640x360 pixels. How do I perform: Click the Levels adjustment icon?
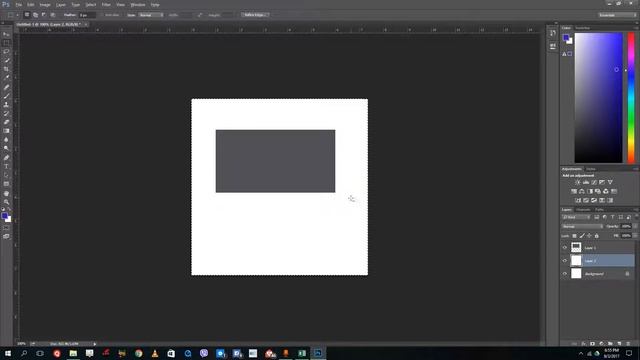(586, 182)
